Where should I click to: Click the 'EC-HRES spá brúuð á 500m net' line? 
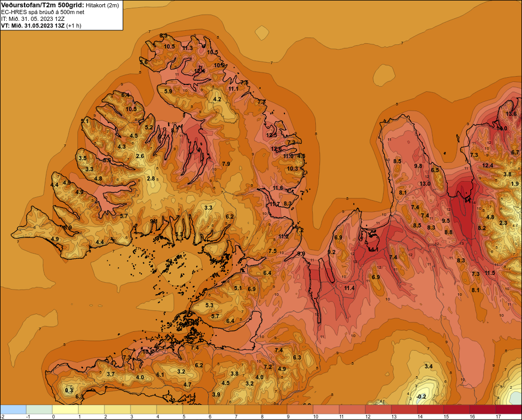tap(43, 12)
